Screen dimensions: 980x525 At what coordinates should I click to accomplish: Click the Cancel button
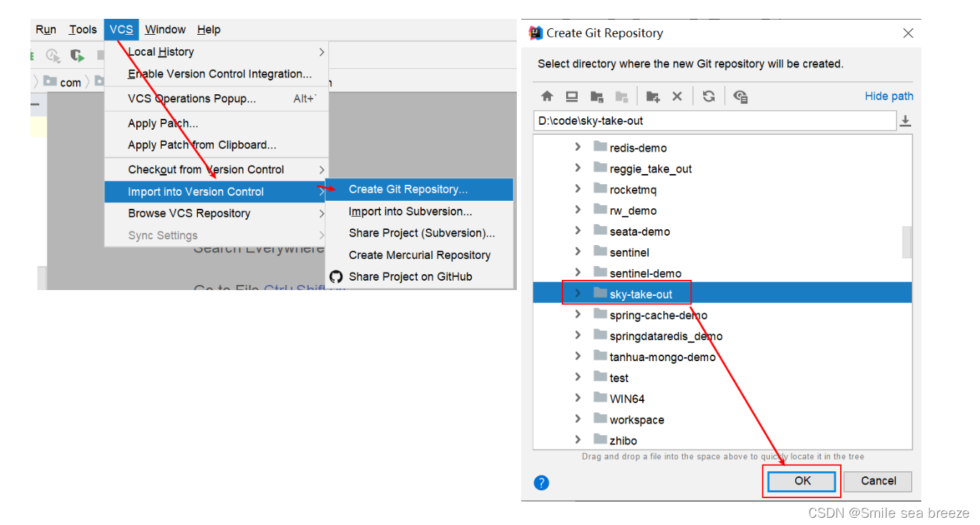[879, 481]
